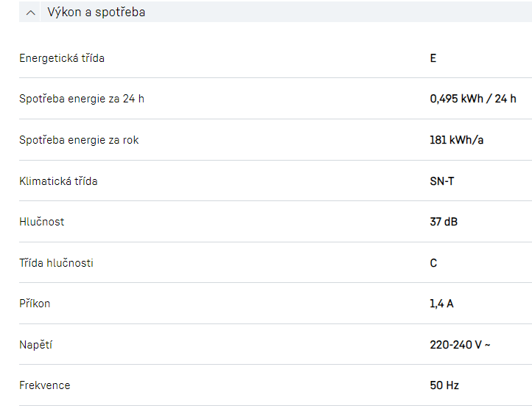
Task: Select the 37 dB noise value
Action: [x=444, y=222]
